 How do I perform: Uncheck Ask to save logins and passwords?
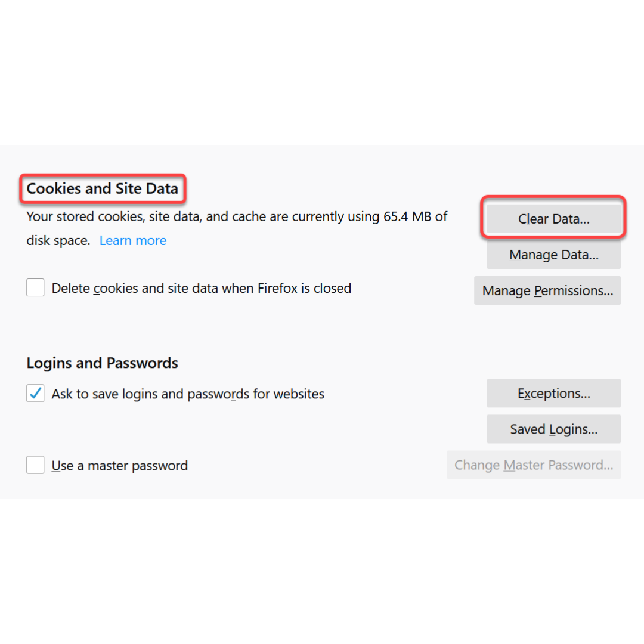pos(35,393)
